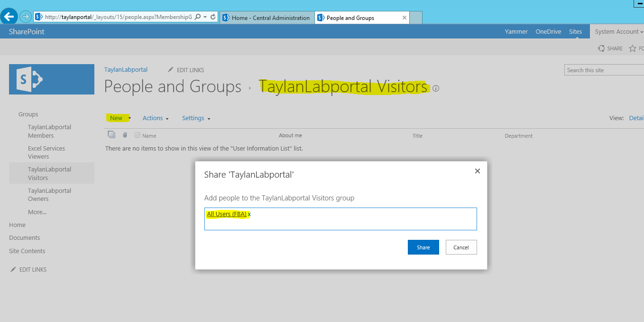Open the New dropdown menu
The image size is (644, 322).
pyautogui.click(x=120, y=118)
